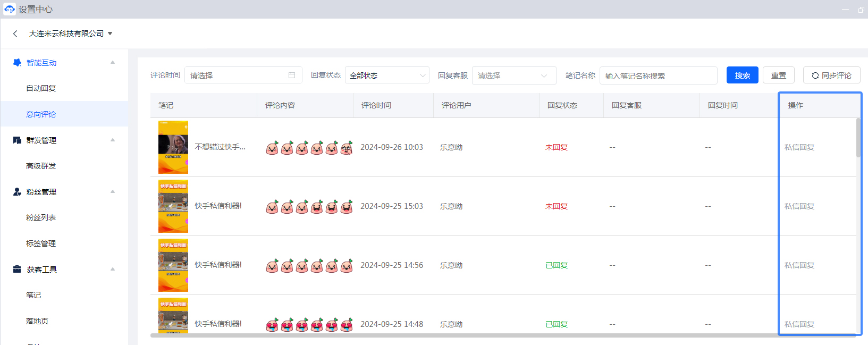Click the 群发管理 sidebar icon
The image size is (868, 345).
17,140
